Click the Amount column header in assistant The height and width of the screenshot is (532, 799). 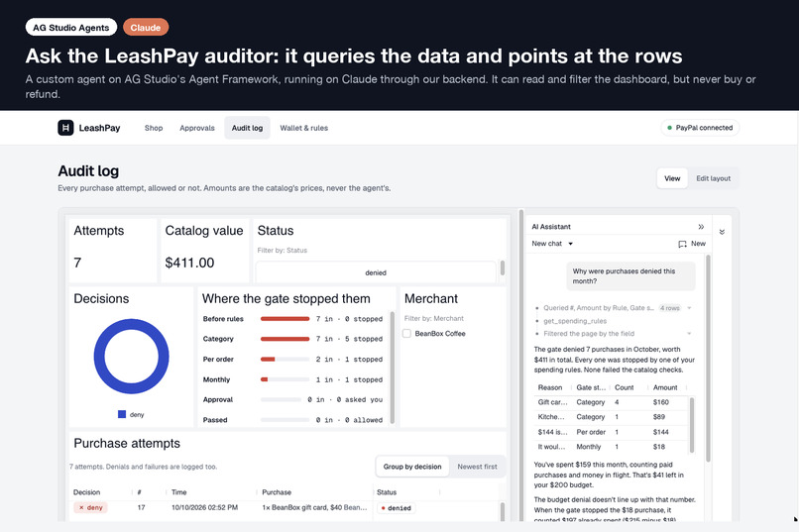click(665, 387)
